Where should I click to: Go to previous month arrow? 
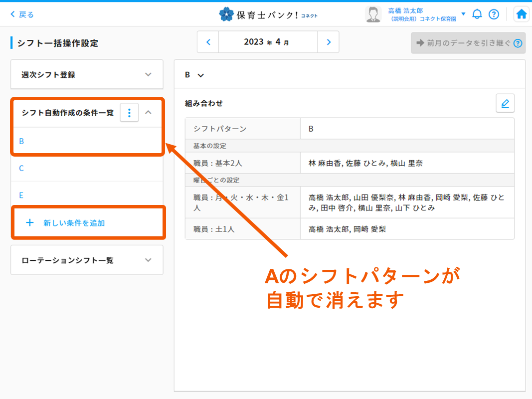click(x=208, y=42)
